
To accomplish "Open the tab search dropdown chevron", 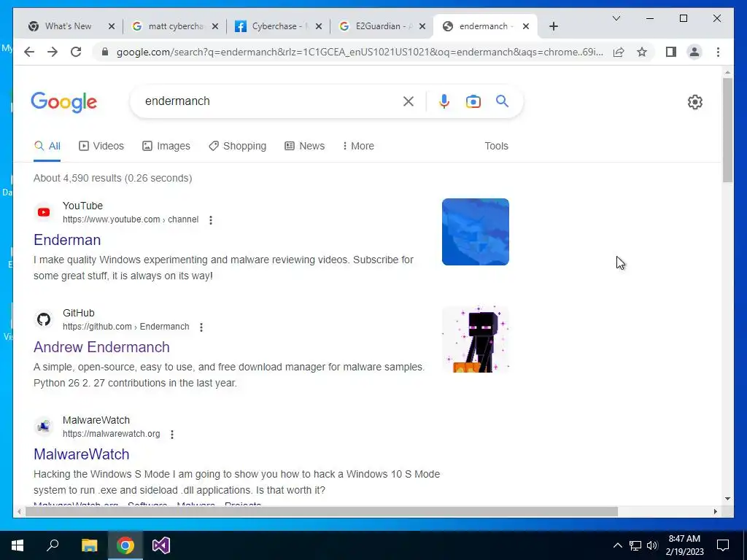I will click(616, 18).
